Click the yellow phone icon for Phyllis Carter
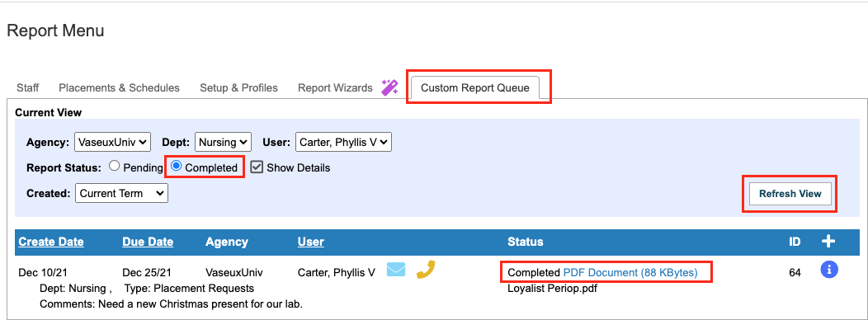868x320 pixels. click(425, 270)
